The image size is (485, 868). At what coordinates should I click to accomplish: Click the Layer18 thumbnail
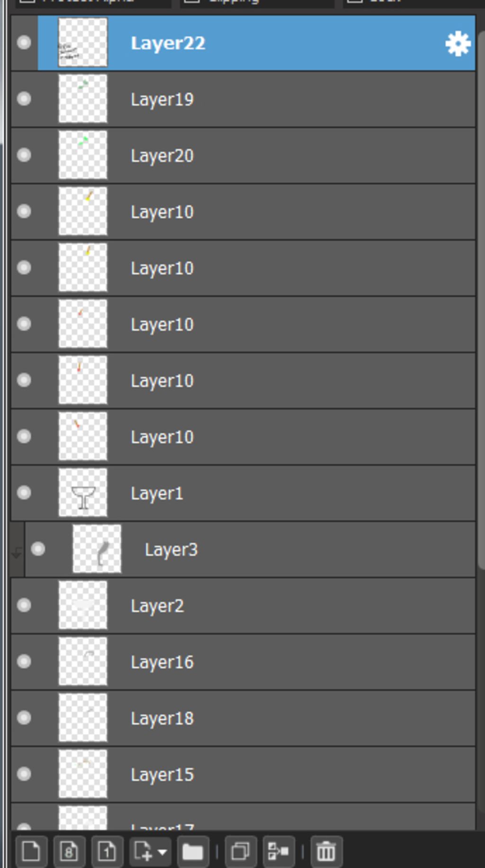[83, 718]
